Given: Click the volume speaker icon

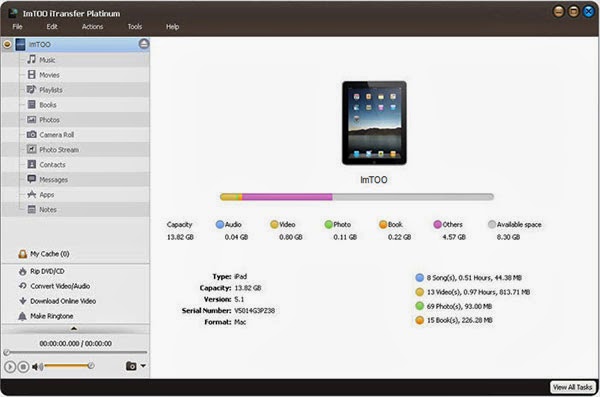Looking at the screenshot, I should (37, 367).
